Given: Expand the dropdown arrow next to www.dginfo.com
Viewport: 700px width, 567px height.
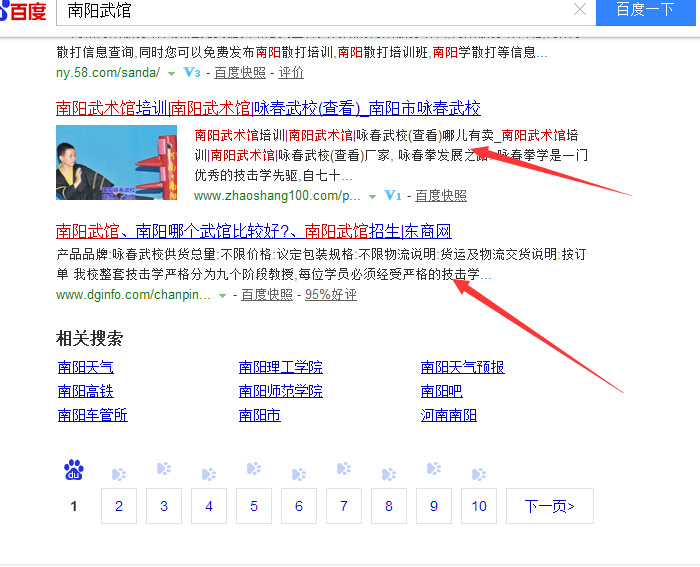Looking at the screenshot, I should pyautogui.click(x=223, y=296).
